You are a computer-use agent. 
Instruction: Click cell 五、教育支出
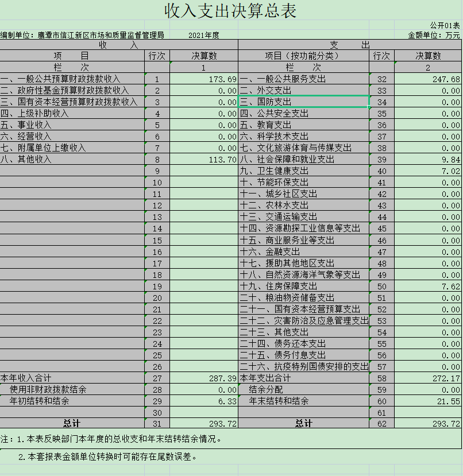[303, 125]
